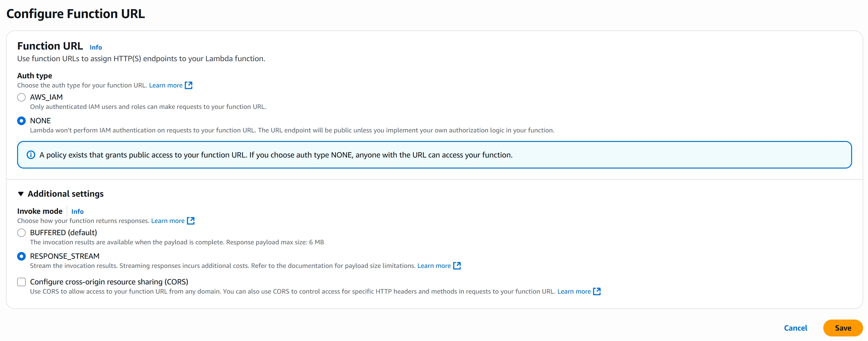Choose RESPONSE_STREAM invoke mode
The width and height of the screenshot is (868, 341).
[x=21, y=256]
